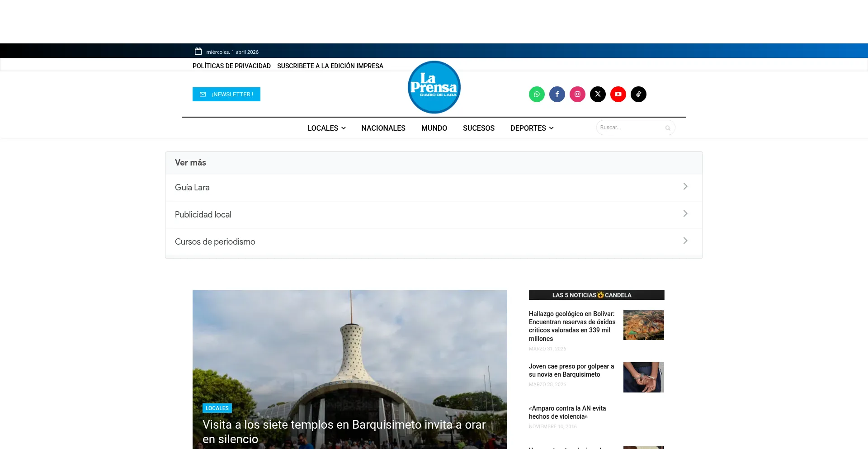
Task: Open SUSCRIBETE A LA EDICIÓN IMPRESA link
Action: coord(330,66)
